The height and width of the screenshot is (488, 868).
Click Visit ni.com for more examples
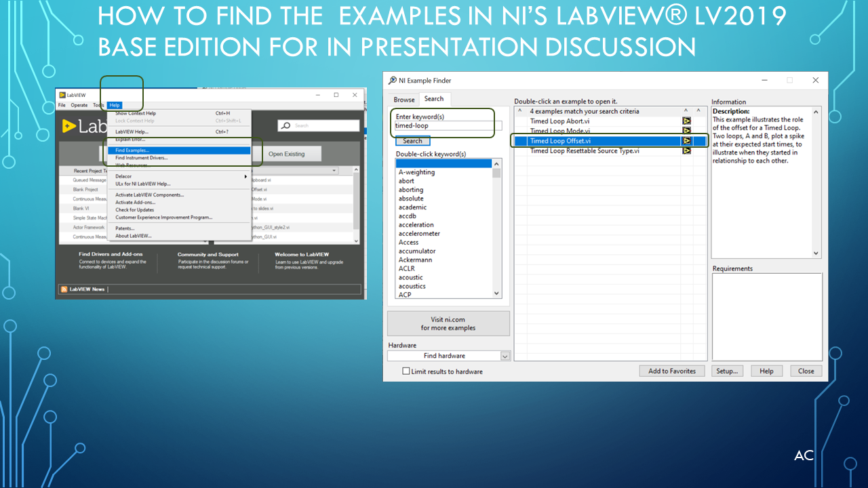(448, 324)
